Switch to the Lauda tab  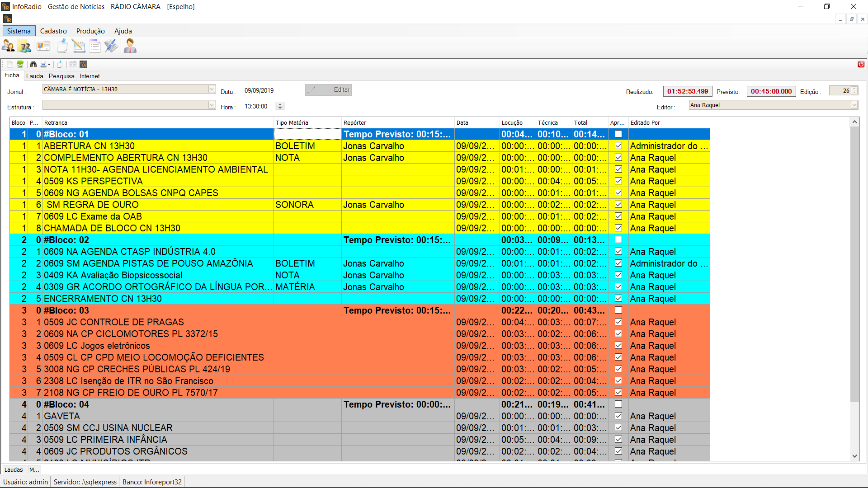coord(35,76)
